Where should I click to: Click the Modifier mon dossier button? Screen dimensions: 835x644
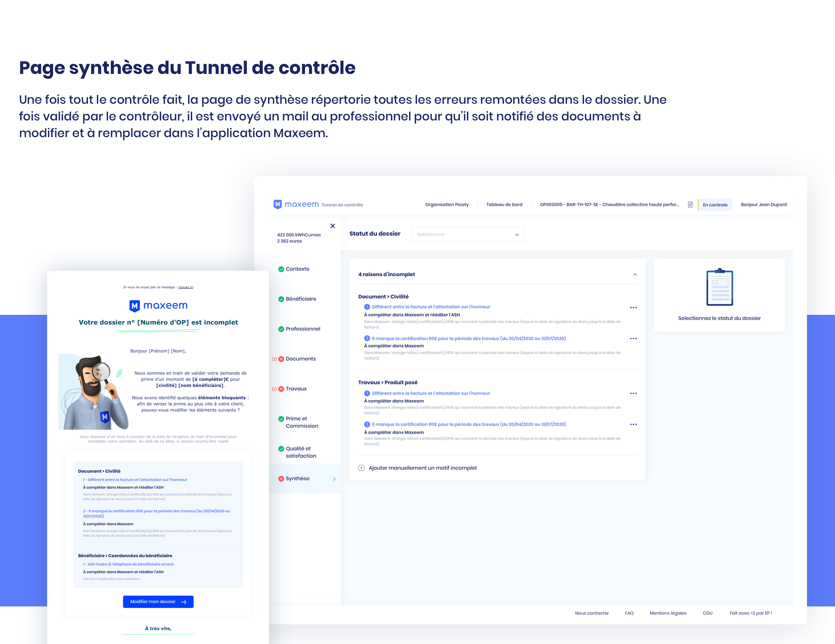(x=158, y=602)
